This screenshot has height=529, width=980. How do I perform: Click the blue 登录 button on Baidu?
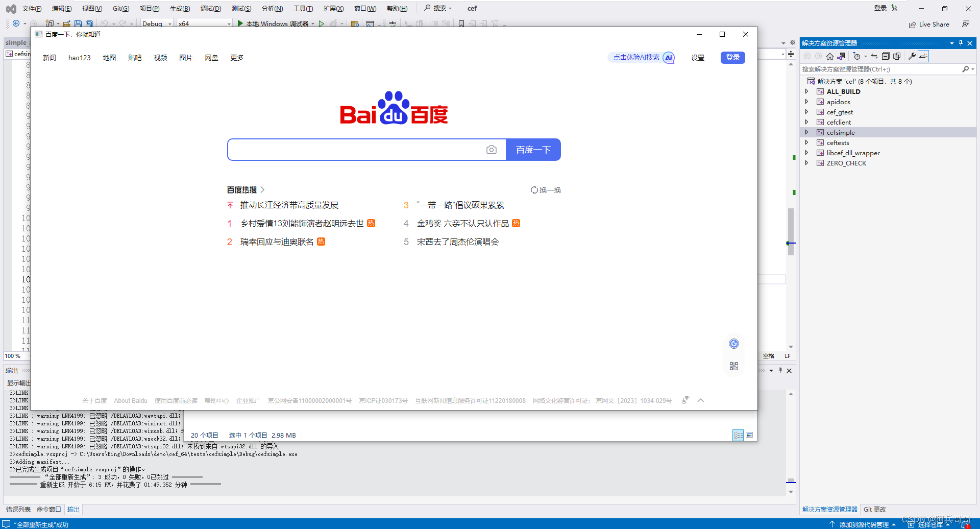(733, 58)
